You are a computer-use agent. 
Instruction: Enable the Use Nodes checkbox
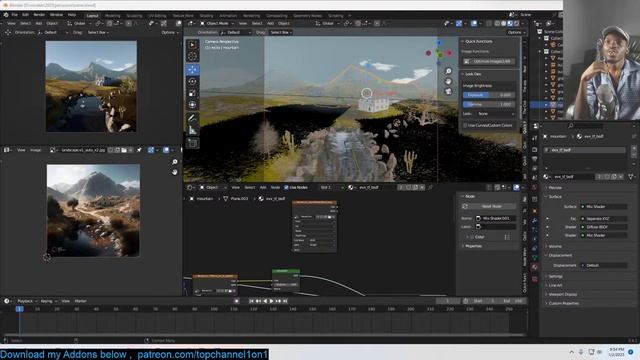pos(286,187)
